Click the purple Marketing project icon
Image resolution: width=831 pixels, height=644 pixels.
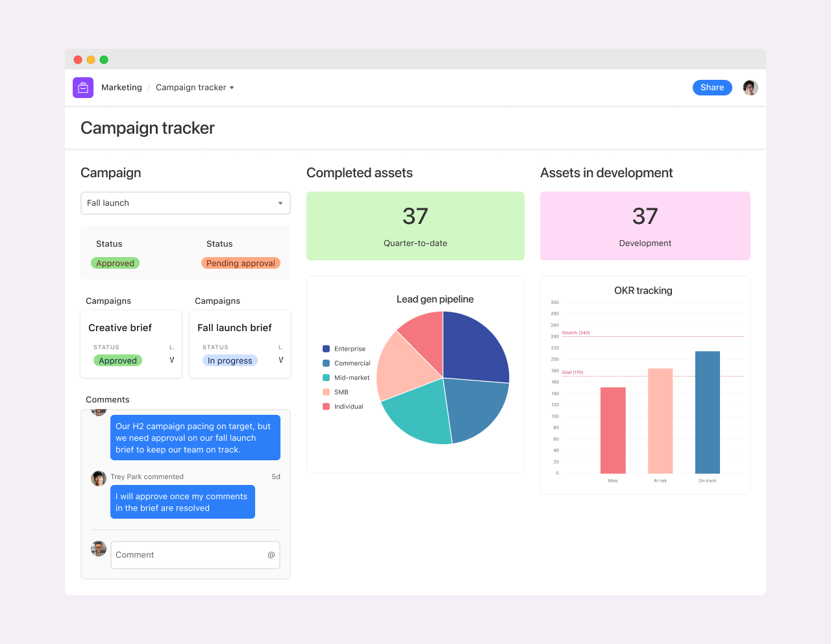[x=83, y=88]
